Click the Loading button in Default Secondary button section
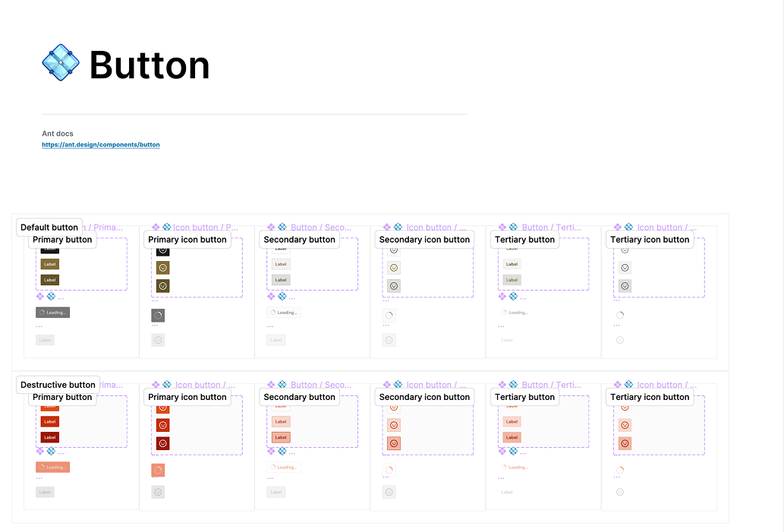 (284, 313)
